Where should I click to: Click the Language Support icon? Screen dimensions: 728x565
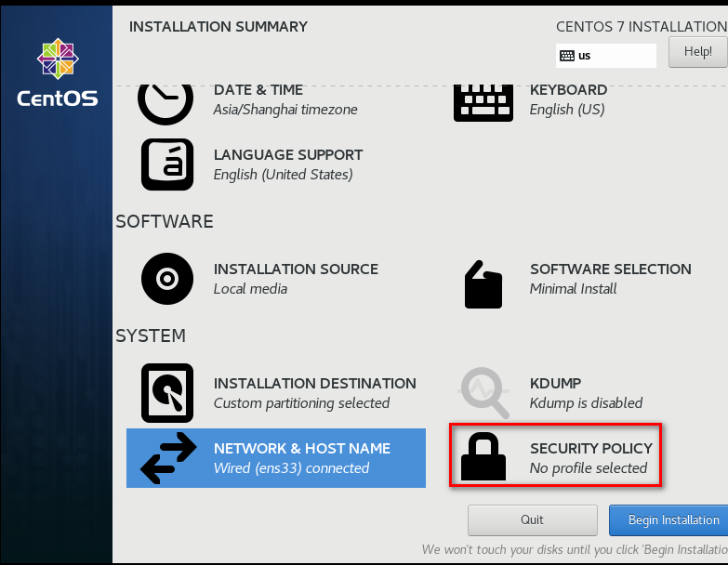[167, 164]
